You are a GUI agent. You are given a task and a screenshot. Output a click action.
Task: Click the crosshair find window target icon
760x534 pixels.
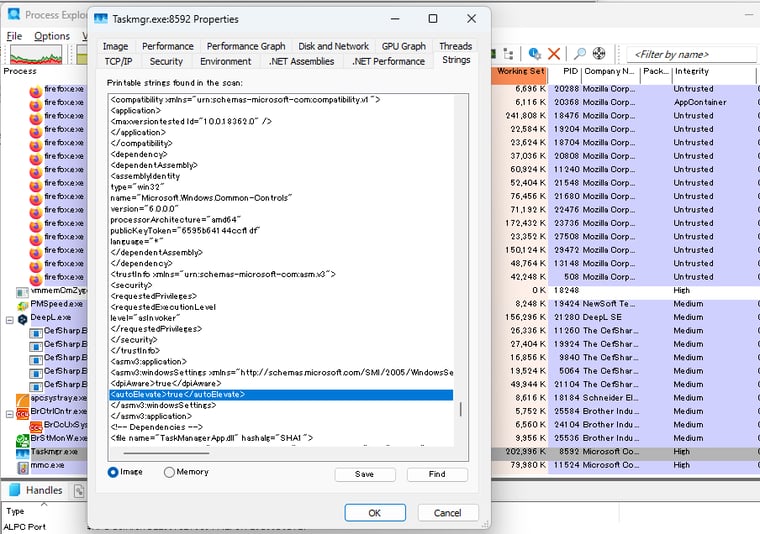(x=599, y=53)
